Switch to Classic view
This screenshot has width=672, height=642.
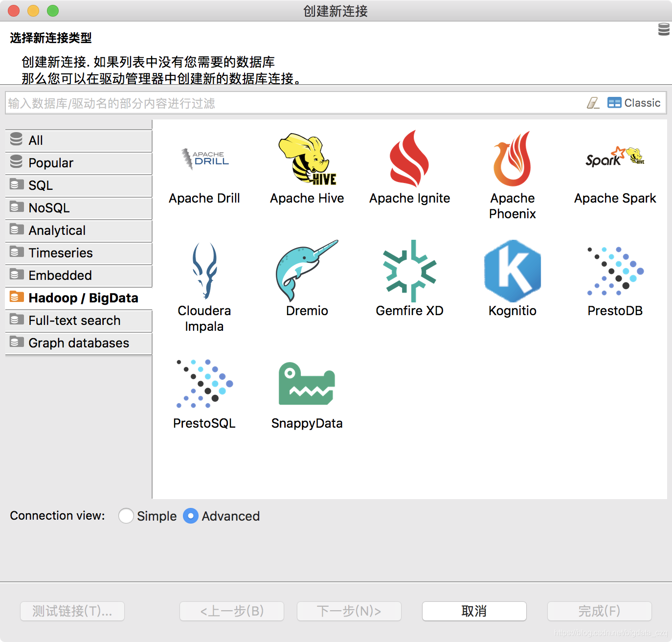[x=634, y=103]
